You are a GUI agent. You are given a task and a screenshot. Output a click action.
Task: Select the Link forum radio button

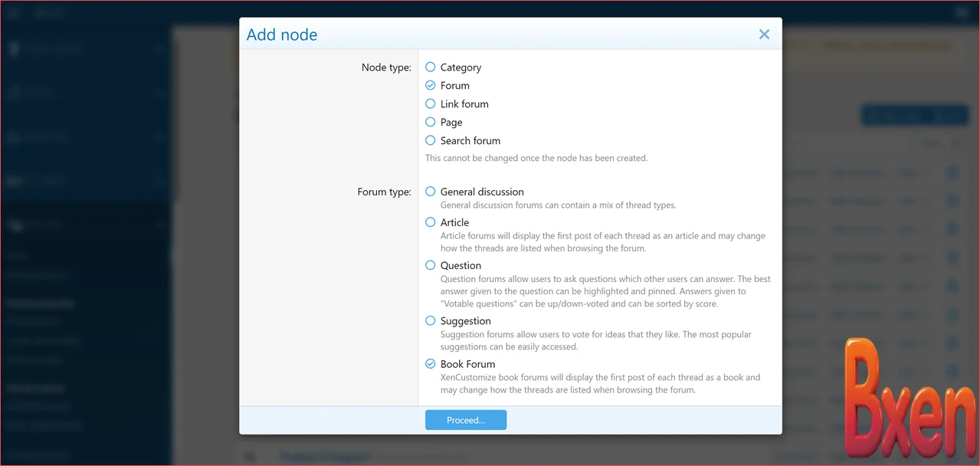(x=431, y=104)
